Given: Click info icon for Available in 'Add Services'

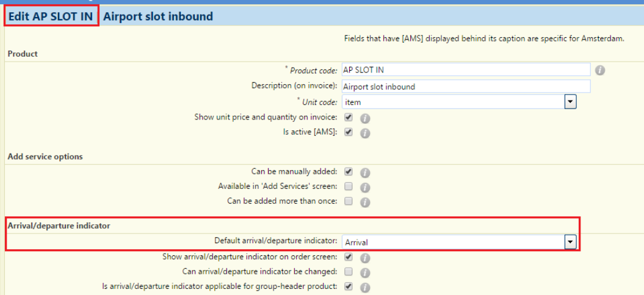Looking at the screenshot, I should [x=365, y=188].
